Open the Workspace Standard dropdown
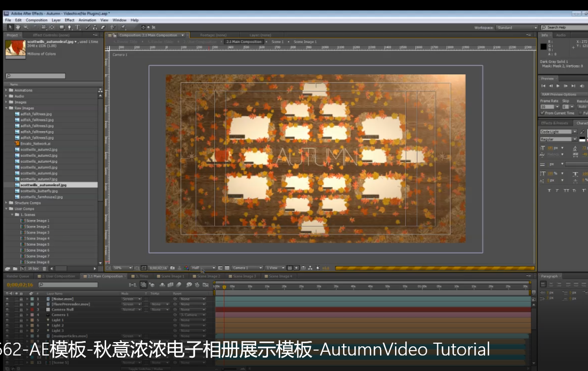588x371 pixels. (x=517, y=28)
